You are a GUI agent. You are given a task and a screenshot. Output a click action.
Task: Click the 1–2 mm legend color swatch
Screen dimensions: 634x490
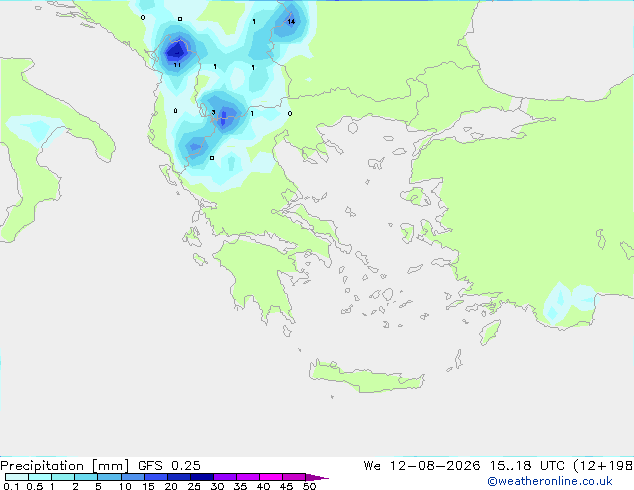(x=63, y=477)
